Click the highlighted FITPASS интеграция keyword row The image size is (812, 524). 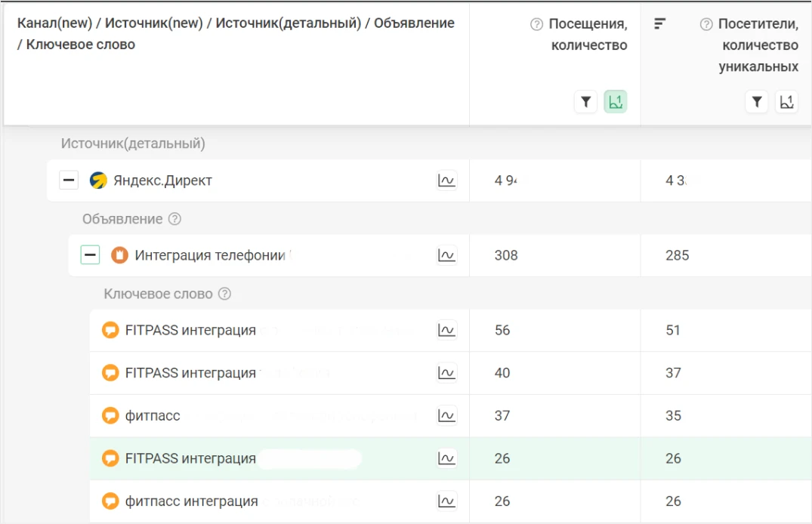(190, 458)
